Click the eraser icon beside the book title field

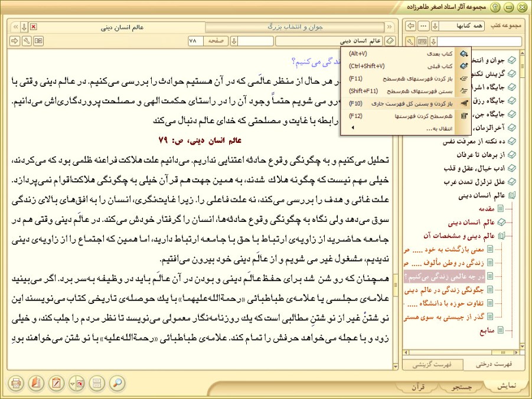click(390, 41)
